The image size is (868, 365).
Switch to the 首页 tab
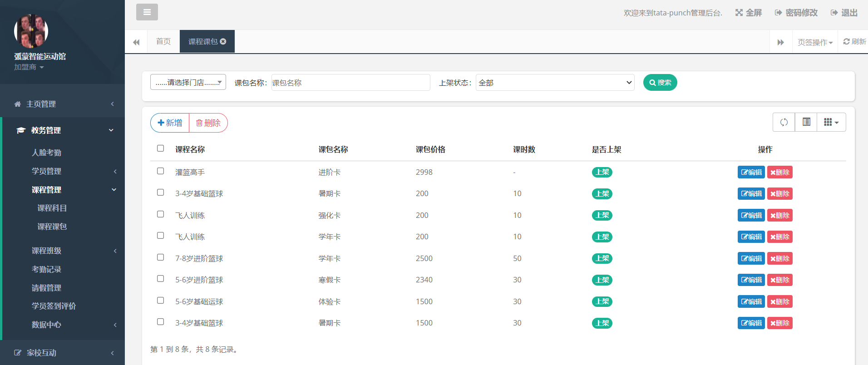pyautogui.click(x=163, y=41)
